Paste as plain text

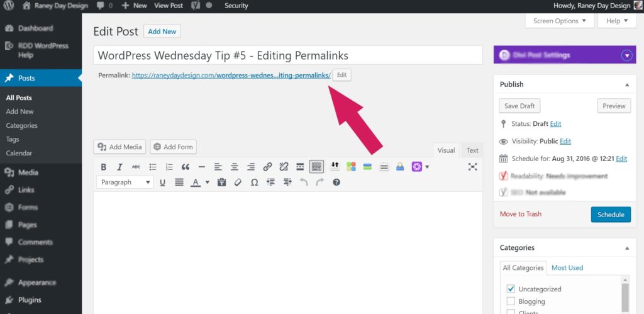222,182
